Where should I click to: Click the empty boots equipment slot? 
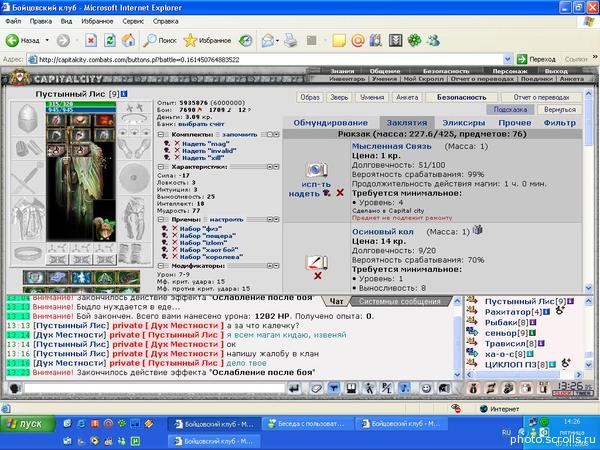tap(134, 254)
